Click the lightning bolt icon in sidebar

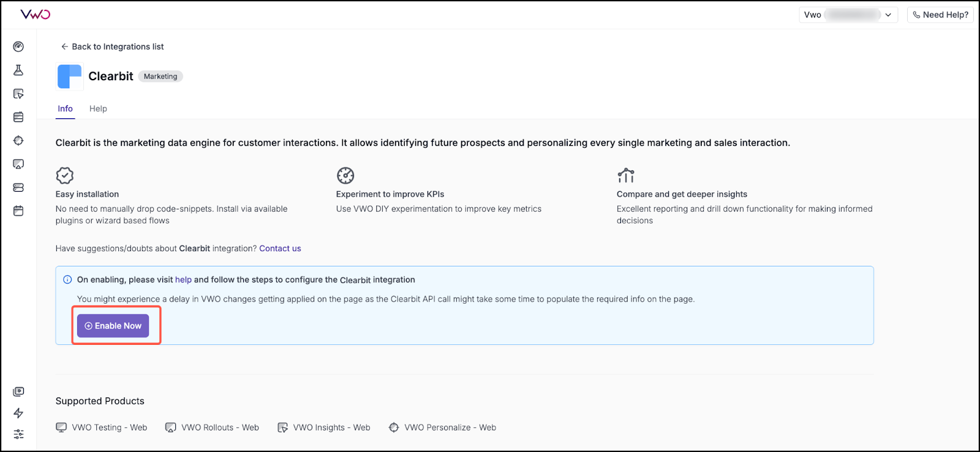[18, 413]
